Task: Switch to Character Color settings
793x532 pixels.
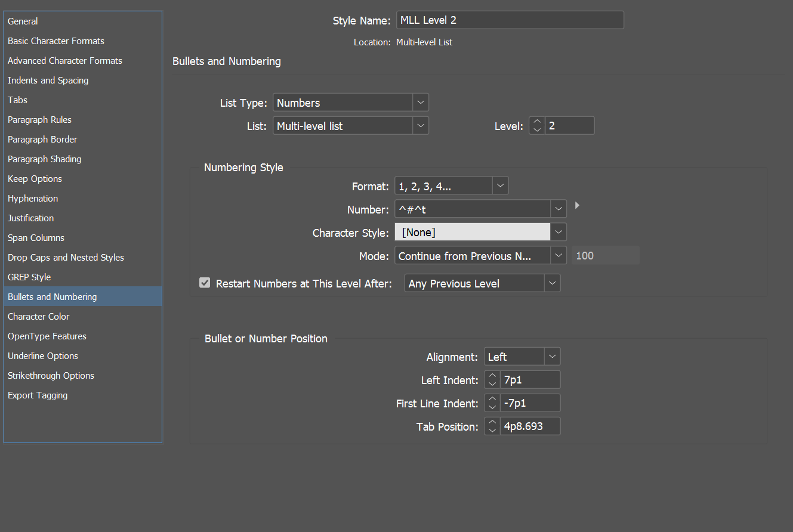Action: [x=38, y=316]
